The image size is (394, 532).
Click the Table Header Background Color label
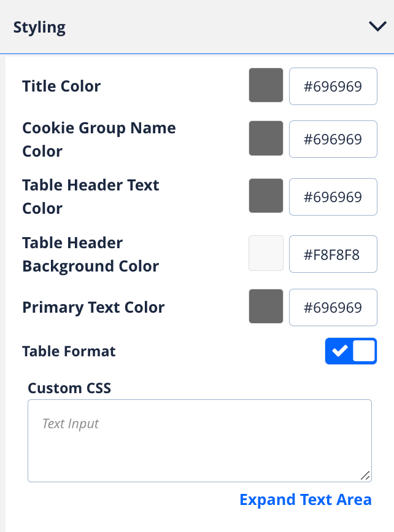click(x=90, y=254)
